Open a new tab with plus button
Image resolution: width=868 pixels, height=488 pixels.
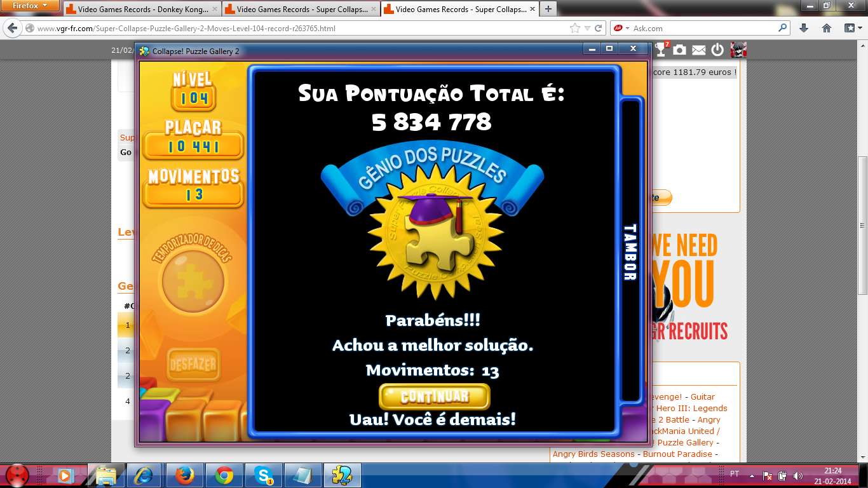point(548,9)
